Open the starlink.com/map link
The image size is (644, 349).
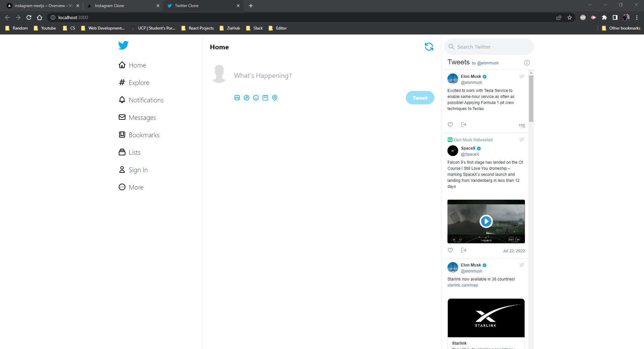pos(463,285)
